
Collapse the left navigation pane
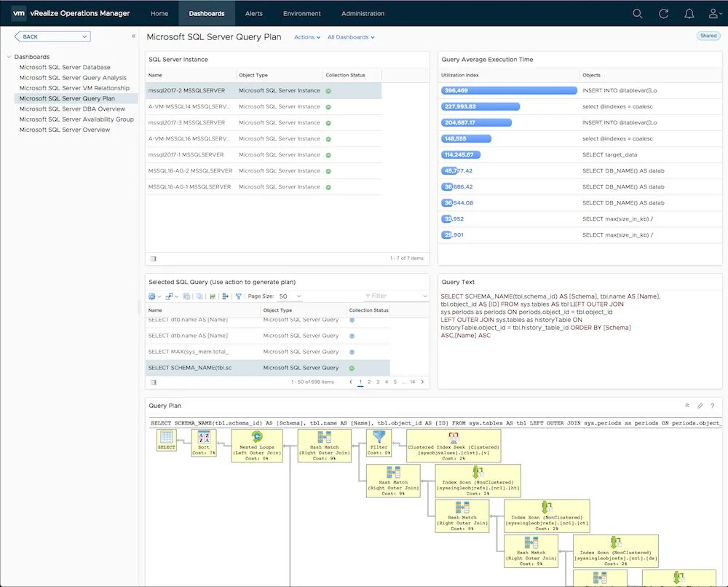coord(133,36)
